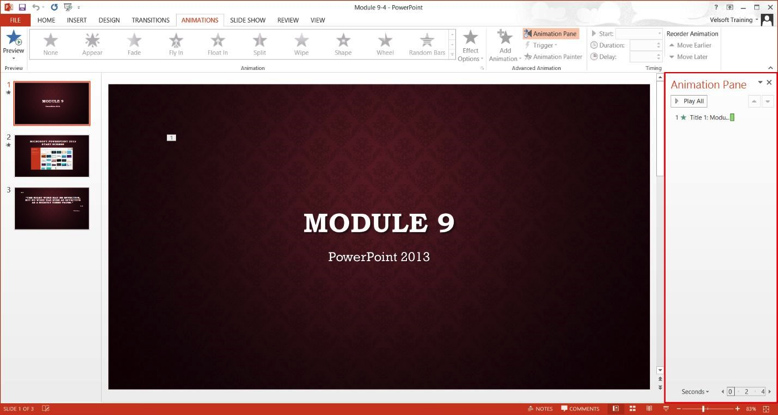Switch to the DESIGN tab

(x=109, y=20)
